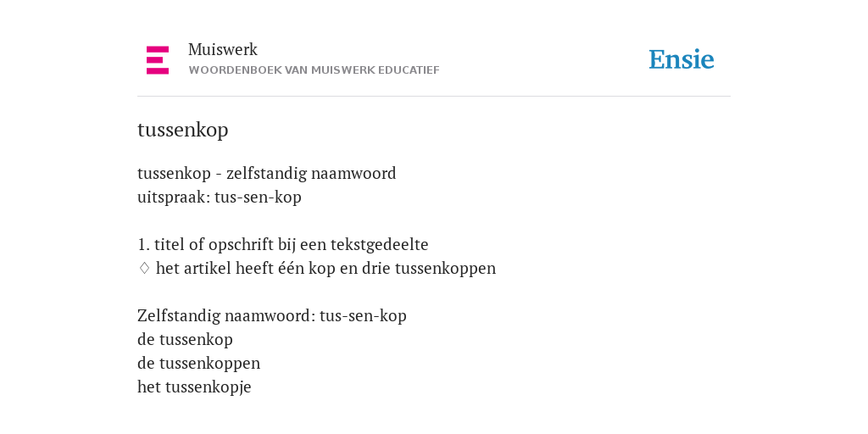Click the Muiswerk title text
This screenshot has width=868, height=434.
(223, 49)
